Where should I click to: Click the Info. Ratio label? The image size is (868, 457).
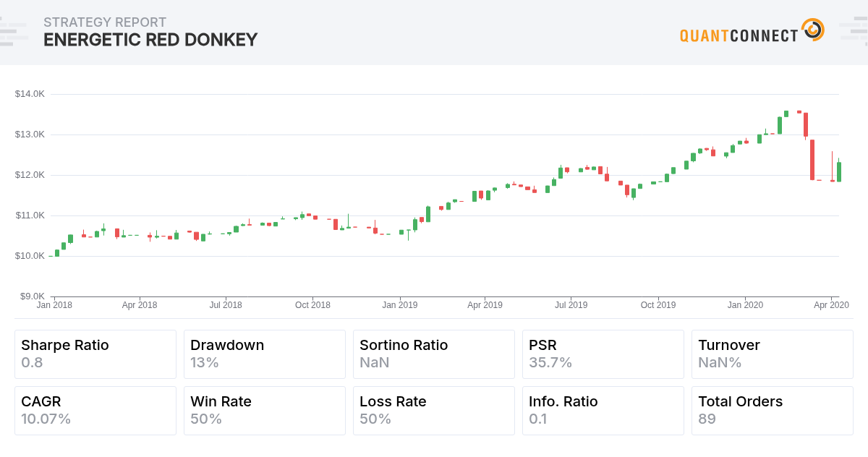tap(563, 401)
